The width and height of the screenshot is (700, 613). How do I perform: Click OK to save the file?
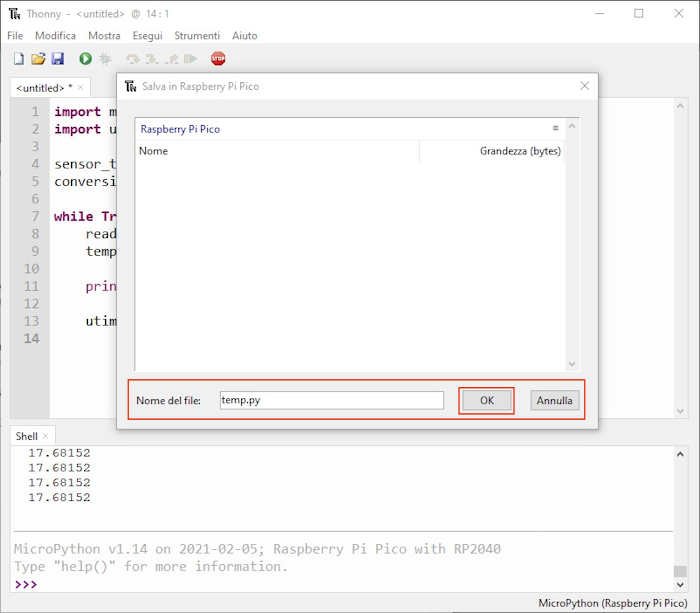point(486,400)
